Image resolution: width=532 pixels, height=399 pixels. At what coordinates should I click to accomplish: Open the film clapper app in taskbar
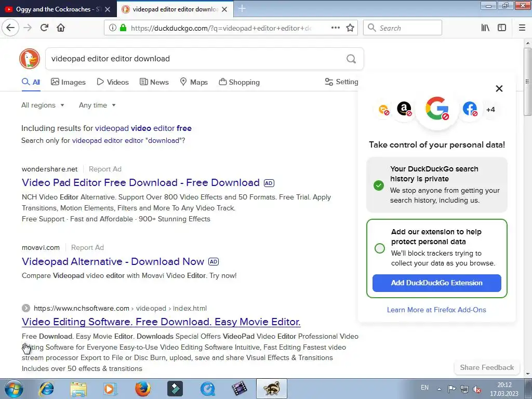239,389
